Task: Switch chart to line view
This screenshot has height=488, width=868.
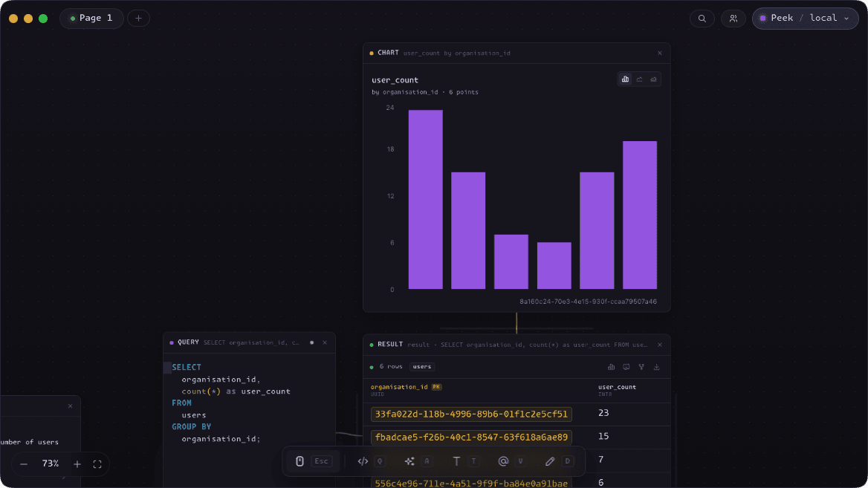Action: click(x=639, y=79)
